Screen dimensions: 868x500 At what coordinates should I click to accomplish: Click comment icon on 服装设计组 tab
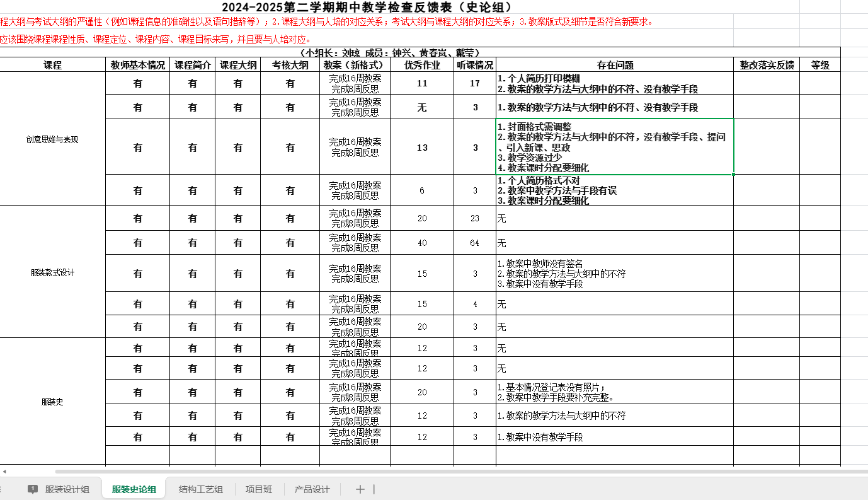33,489
